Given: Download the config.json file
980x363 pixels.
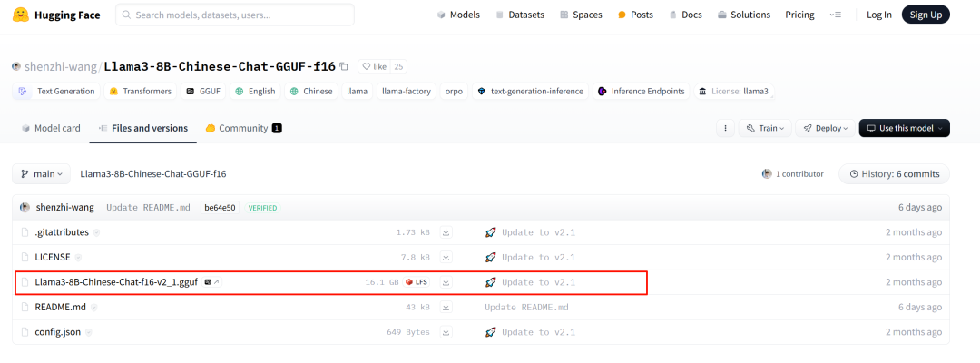Looking at the screenshot, I should tap(446, 332).
